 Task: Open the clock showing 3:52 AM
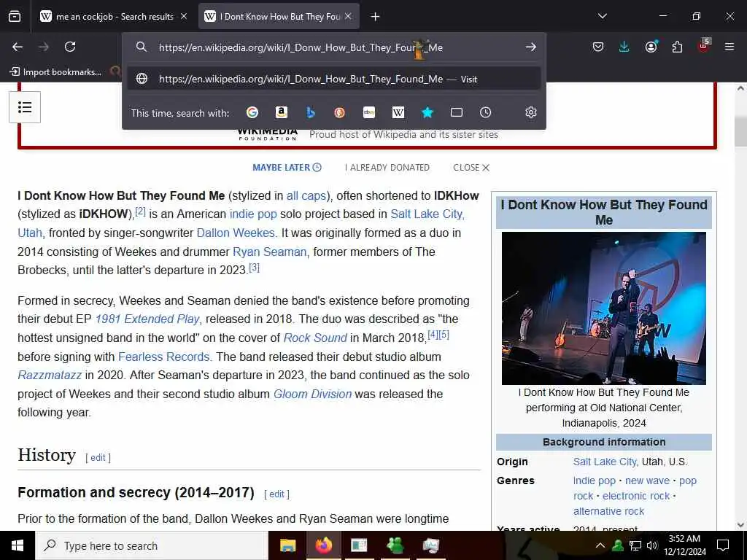(684, 545)
